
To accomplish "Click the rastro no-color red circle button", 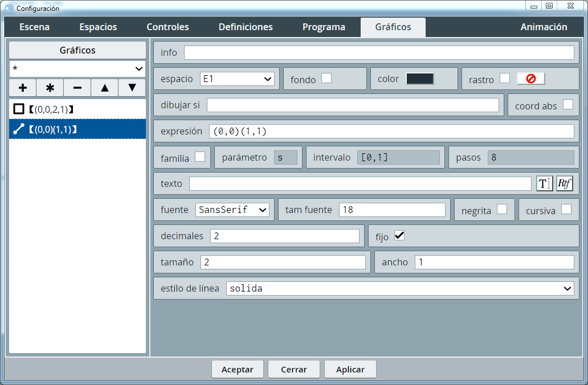I will point(530,79).
